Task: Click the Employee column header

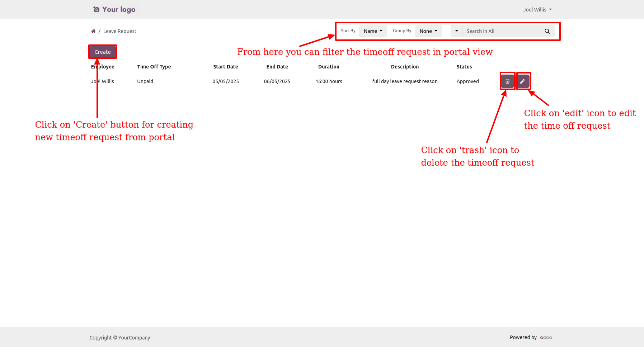Action: (x=103, y=67)
